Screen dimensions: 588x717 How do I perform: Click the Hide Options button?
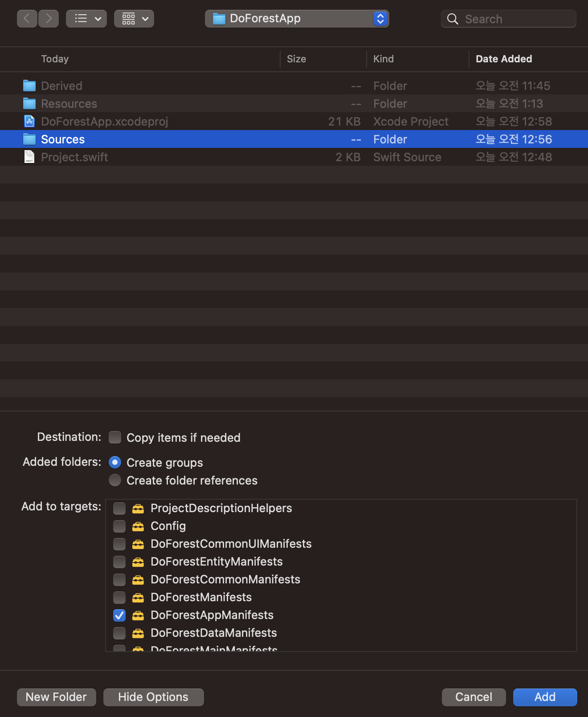click(153, 697)
